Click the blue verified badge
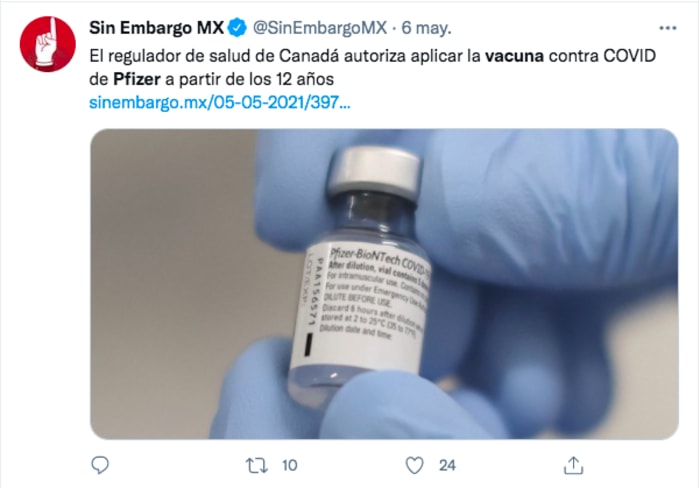 pos(237,28)
